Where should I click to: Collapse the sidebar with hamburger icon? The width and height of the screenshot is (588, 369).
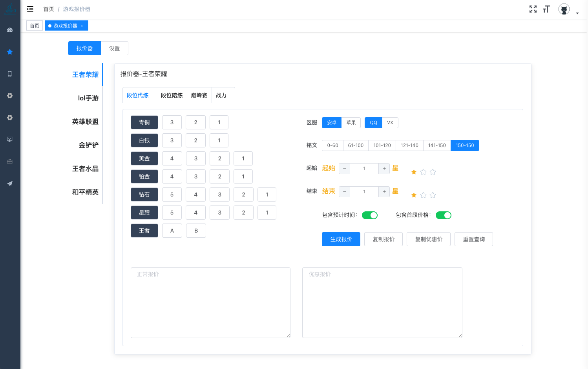[30, 9]
